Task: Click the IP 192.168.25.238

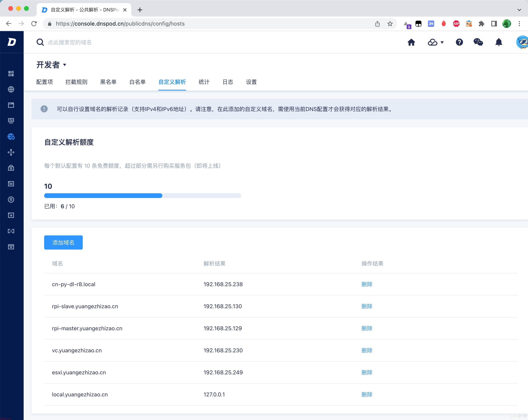Action: pyautogui.click(x=223, y=284)
